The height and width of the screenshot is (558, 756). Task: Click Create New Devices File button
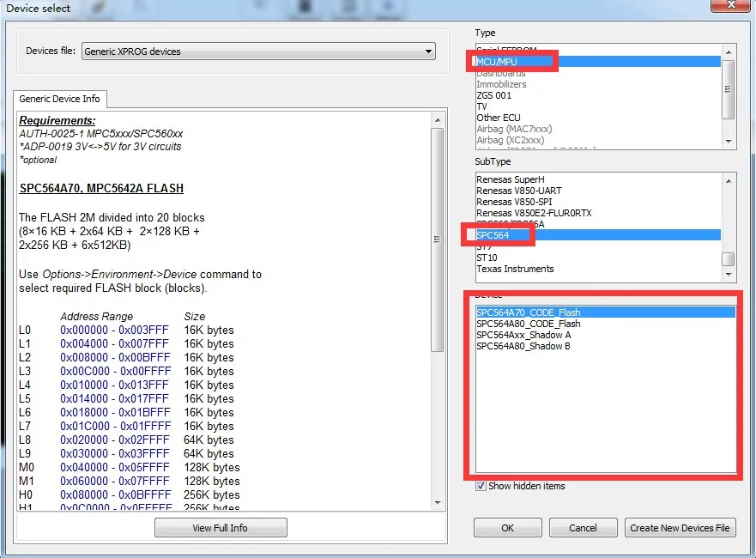680,528
